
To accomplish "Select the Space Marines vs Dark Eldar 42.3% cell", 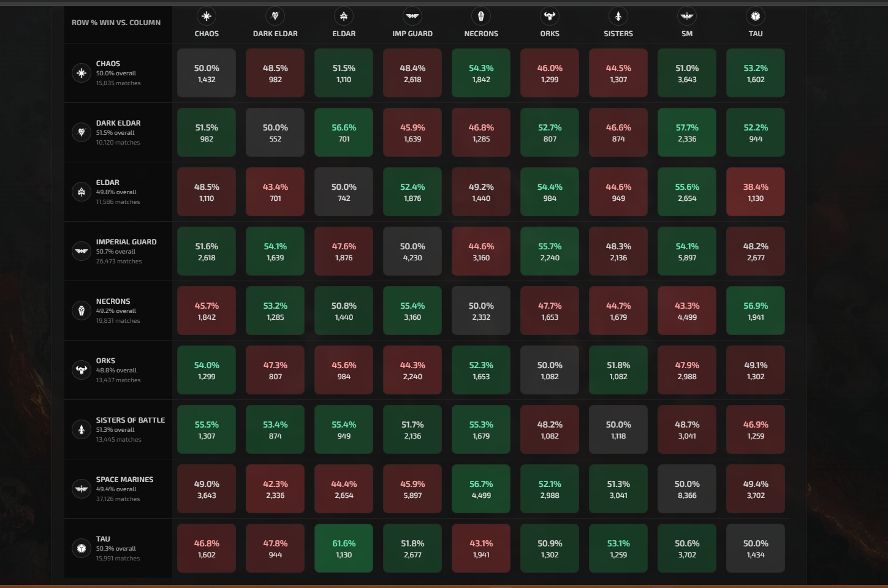I will [x=275, y=489].
